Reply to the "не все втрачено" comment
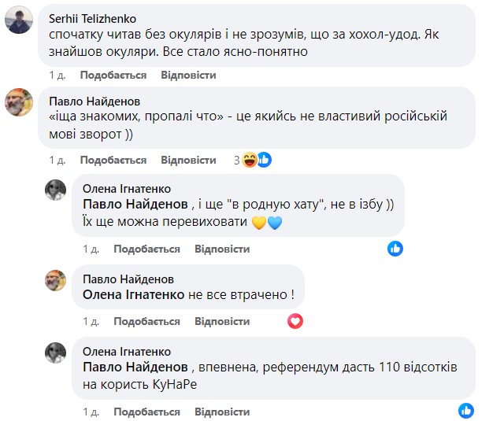Screen dimensions: 504x421 coord(222,322)
